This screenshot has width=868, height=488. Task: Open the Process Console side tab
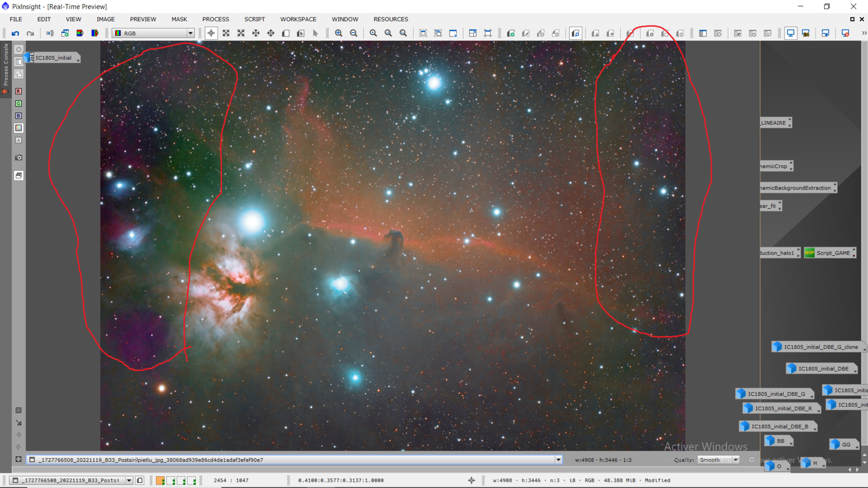pyautogui.click(x=5, y=68)
